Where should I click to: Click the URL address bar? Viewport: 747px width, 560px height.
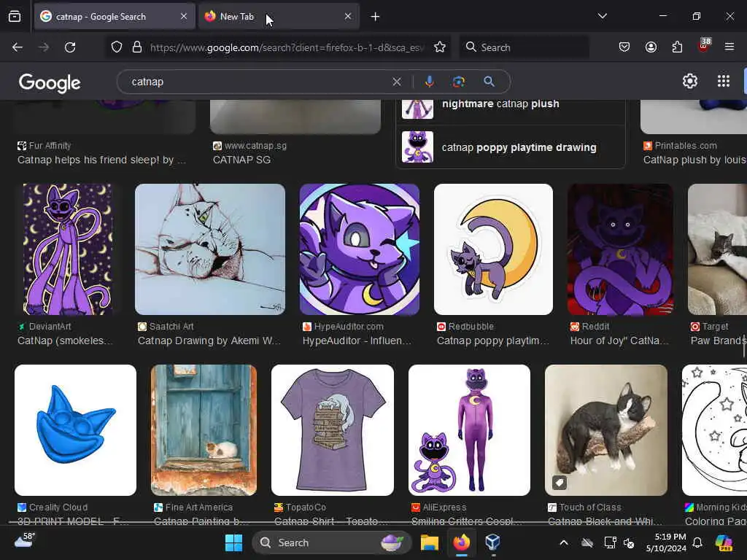(286, 47)
